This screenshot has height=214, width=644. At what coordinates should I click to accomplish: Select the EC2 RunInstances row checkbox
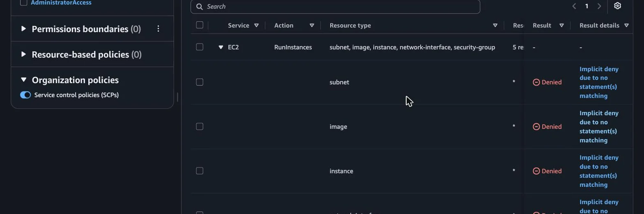click(x=200, y=47)
